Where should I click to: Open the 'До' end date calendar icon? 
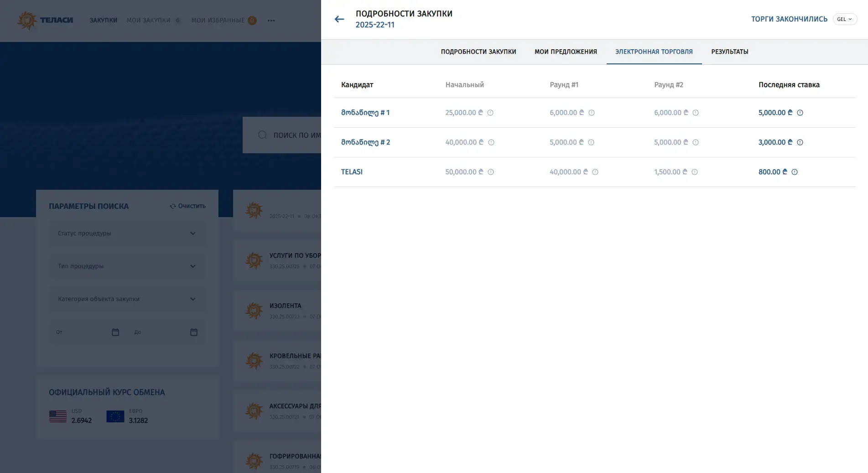pyautogui.click(x=194, y=332)
